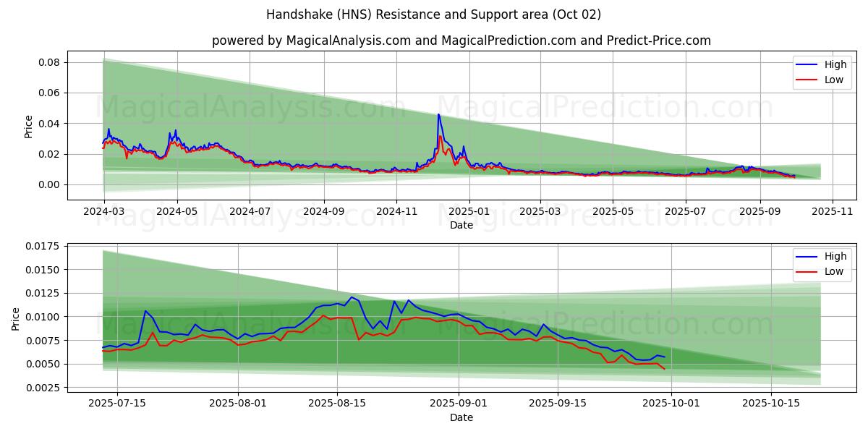Select the 2025-11 date tick on top chart
Screen dimensions: 868x434
[x=833, y=213]
